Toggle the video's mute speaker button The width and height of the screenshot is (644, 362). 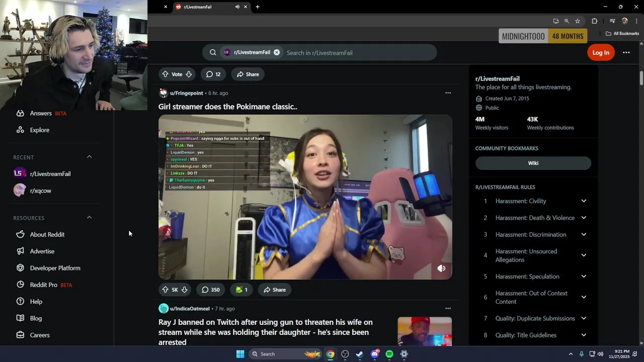tap(441, 268)
